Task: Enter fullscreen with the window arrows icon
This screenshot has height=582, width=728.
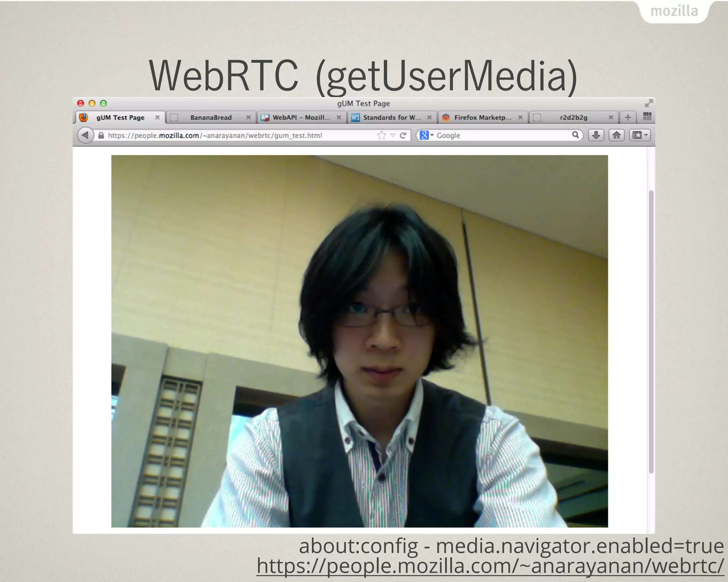Action: 649,103
